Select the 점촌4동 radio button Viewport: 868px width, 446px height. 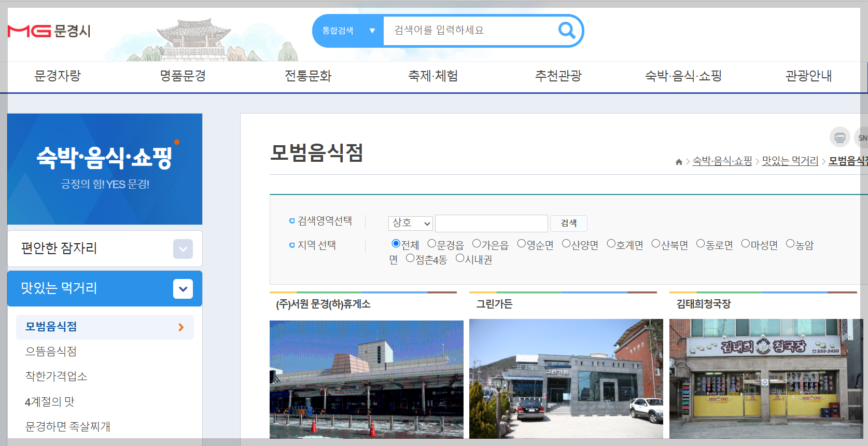pos(410,258)
